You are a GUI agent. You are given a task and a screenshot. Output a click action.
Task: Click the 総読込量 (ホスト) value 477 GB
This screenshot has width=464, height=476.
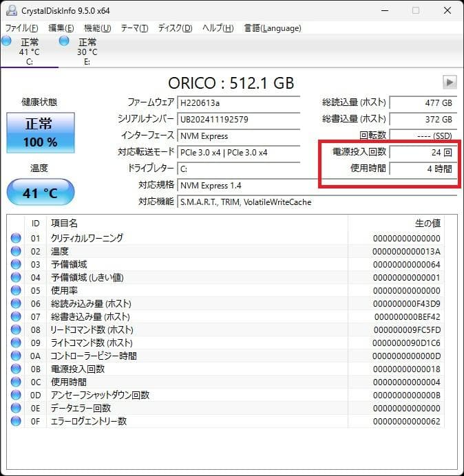(x=423, y=102)
